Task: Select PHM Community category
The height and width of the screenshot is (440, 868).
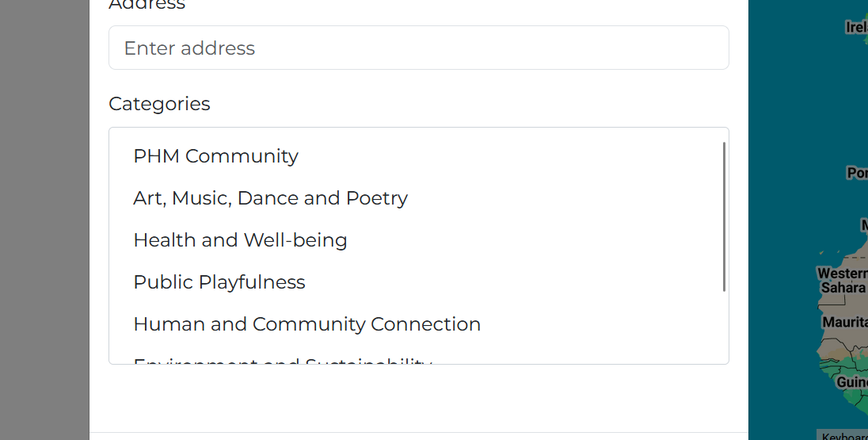Action: point(215,155)
